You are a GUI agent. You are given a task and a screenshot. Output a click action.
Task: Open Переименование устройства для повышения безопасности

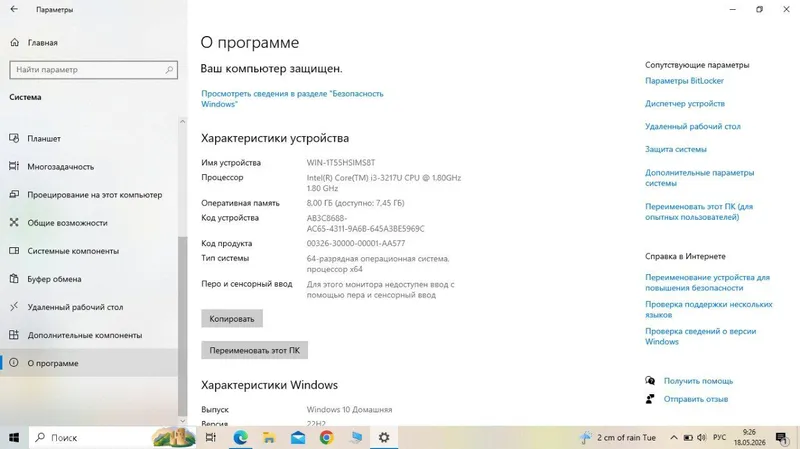(707, 283)
